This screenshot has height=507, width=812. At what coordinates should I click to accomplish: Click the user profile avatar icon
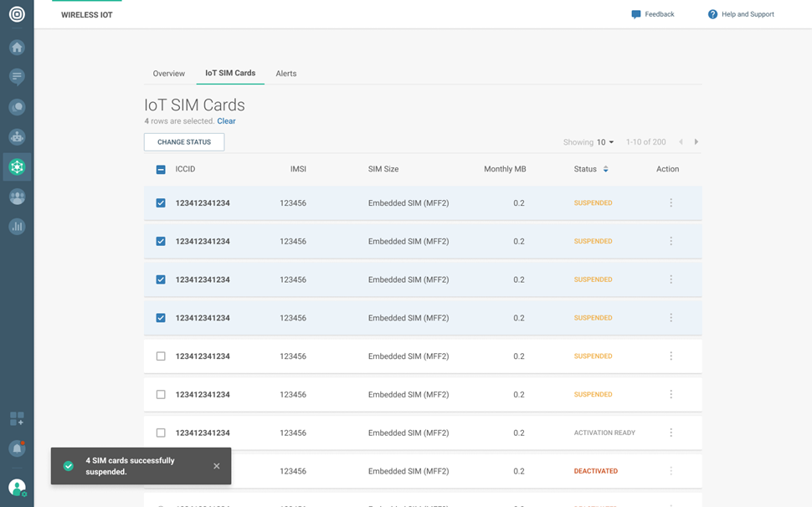tap(17, 487)
